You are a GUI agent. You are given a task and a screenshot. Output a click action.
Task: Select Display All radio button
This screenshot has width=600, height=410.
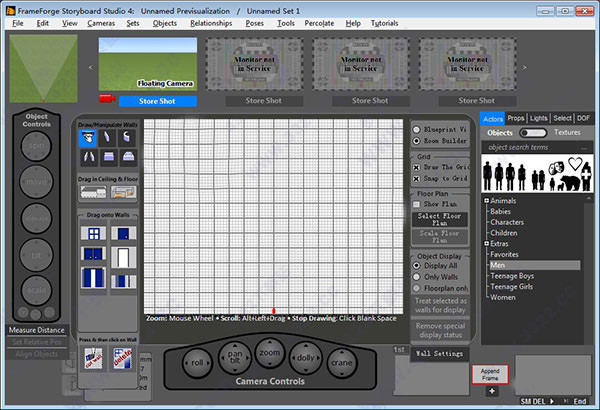(x=416, y=265)
